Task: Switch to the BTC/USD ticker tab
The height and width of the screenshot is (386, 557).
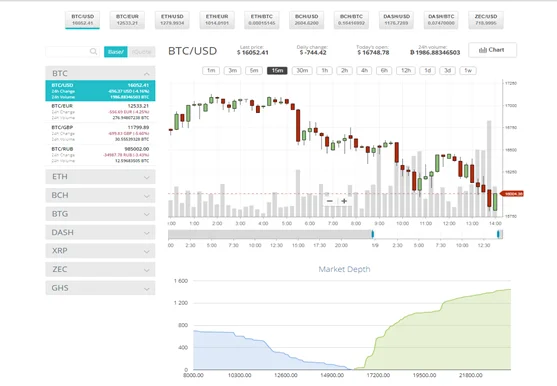Action: (82, 20)
